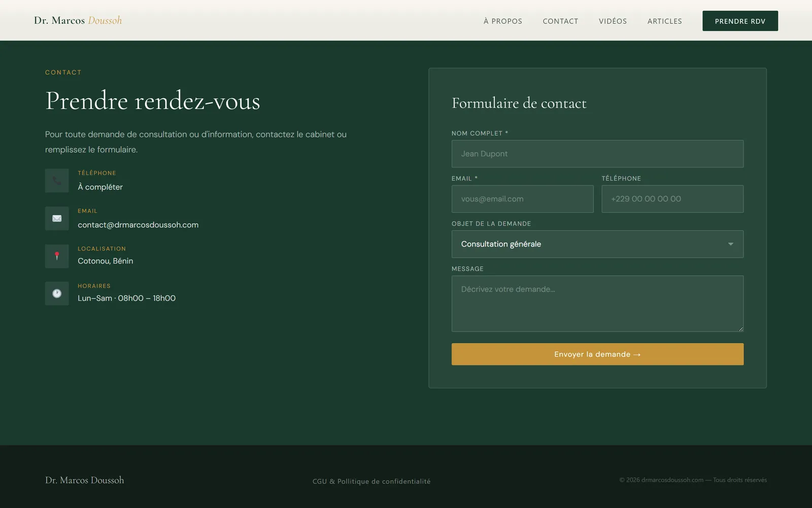Click the contact@drmarcosdoussoh.com email address
812x508 pixels.
point(138,225)
